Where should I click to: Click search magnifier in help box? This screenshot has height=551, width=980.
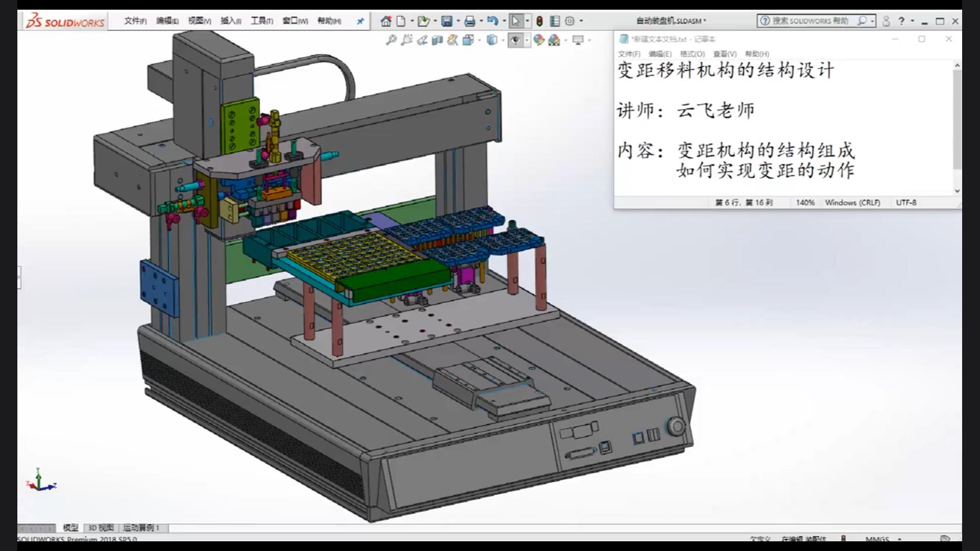[862, 21]
